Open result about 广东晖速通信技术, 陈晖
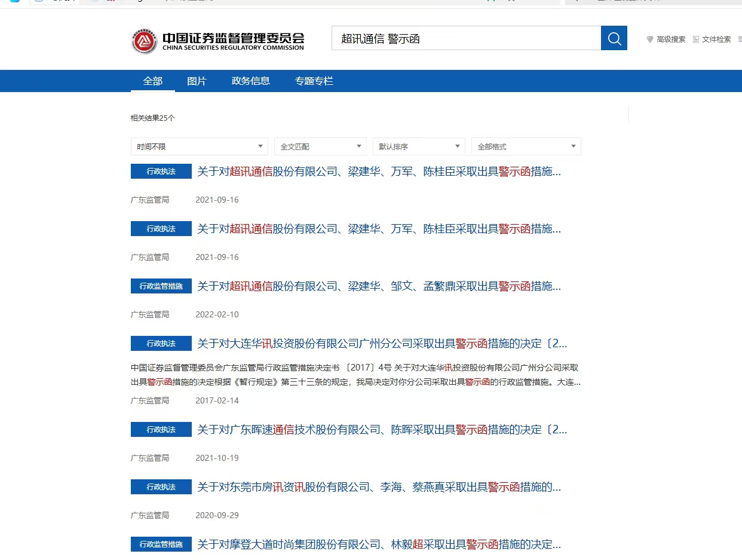Viewport: 742px width, 560px height. point(382,430)
